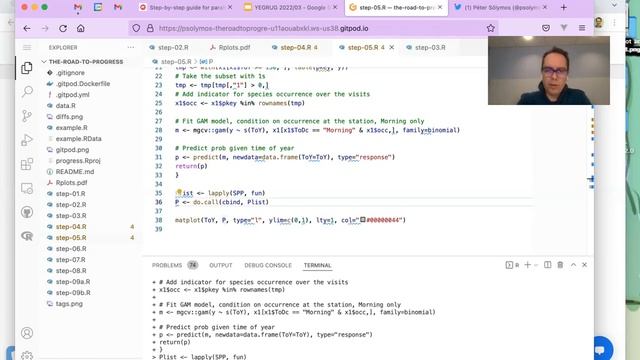Screen dimensions: 640x360
Task: Close the terminal panel
Action: [584, 265]
